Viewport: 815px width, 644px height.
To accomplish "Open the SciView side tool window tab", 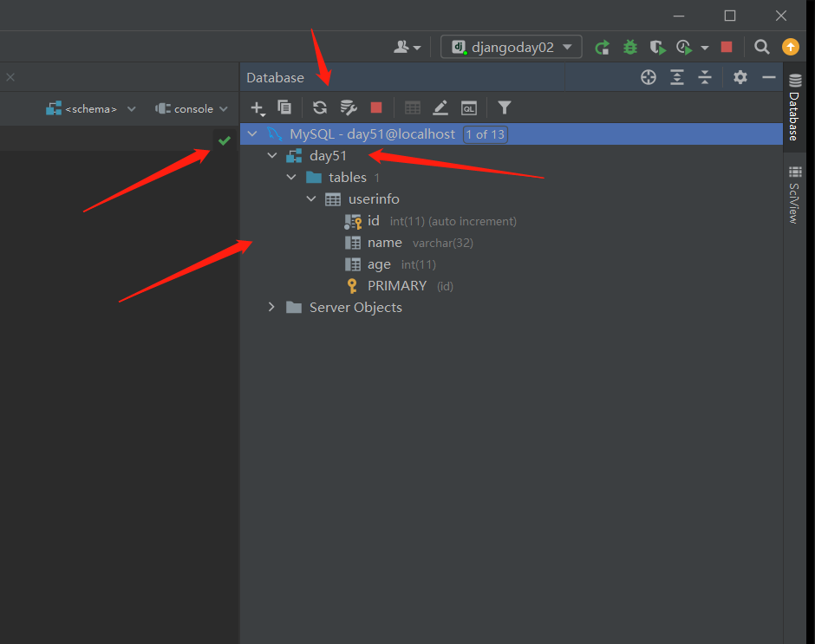I will 795,195.
